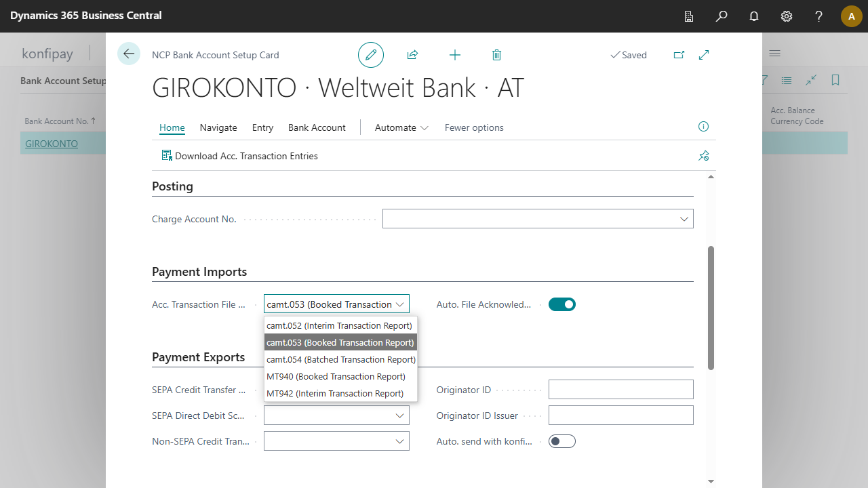The width and height of the screenshot is (868, 488).
Task: Open Navigate tab
Action: click(x=218, y=127)
